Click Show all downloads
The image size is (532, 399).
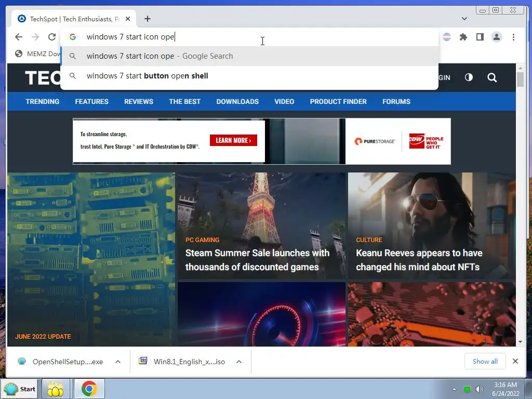(x=485, y=362)
